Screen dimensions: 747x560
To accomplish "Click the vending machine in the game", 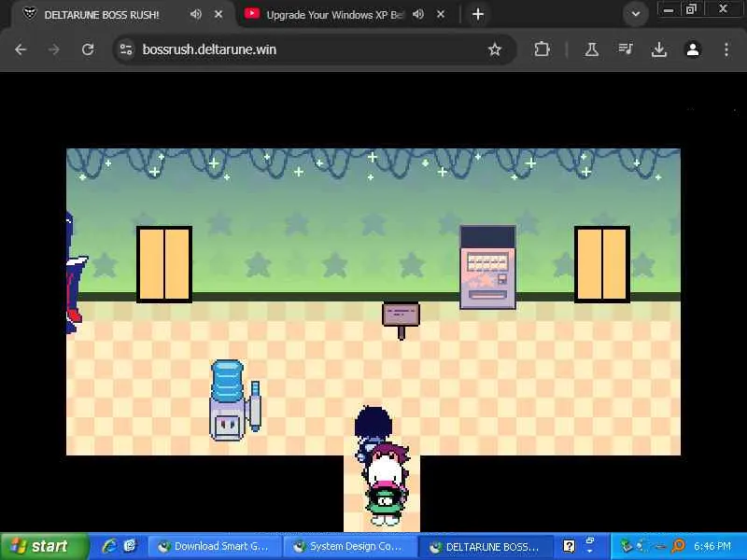I will (x=487, y=267).
